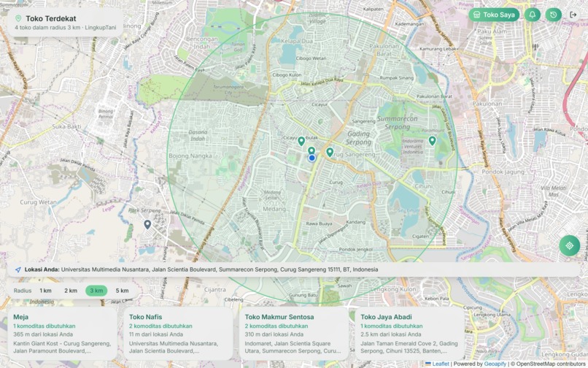
Task: Click the Bojong Nangka map label
Action: 190,156
